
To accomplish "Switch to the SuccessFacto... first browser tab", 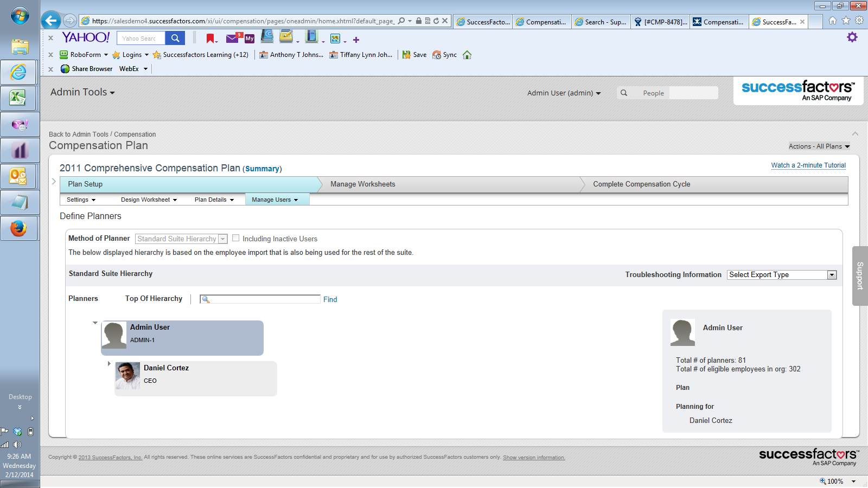I will pos(483,22).
